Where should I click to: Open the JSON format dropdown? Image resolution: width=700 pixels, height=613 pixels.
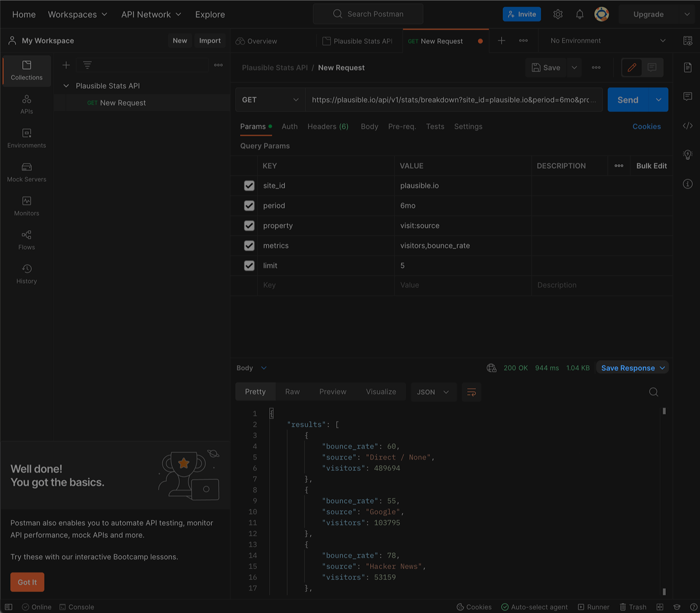click(433, 392)
